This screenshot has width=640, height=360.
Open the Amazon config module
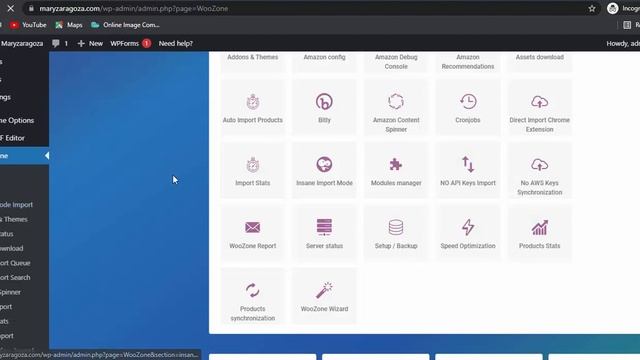324,62
